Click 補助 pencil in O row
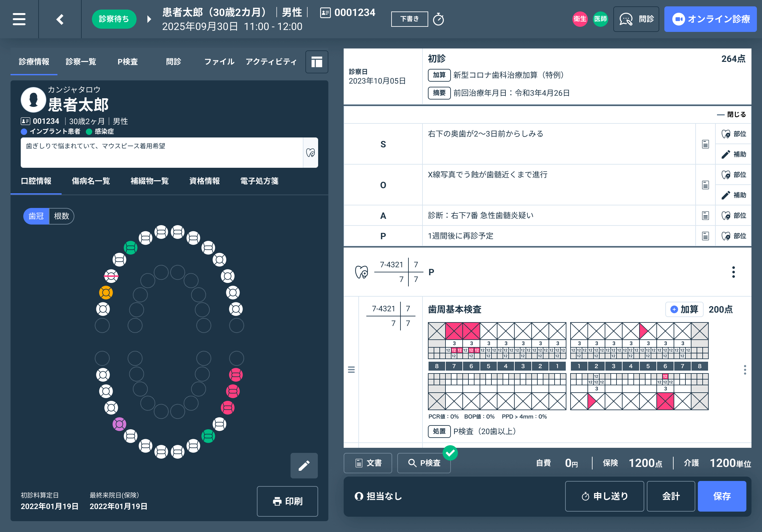This screenshot has height=532, width=762. [734, 195]
